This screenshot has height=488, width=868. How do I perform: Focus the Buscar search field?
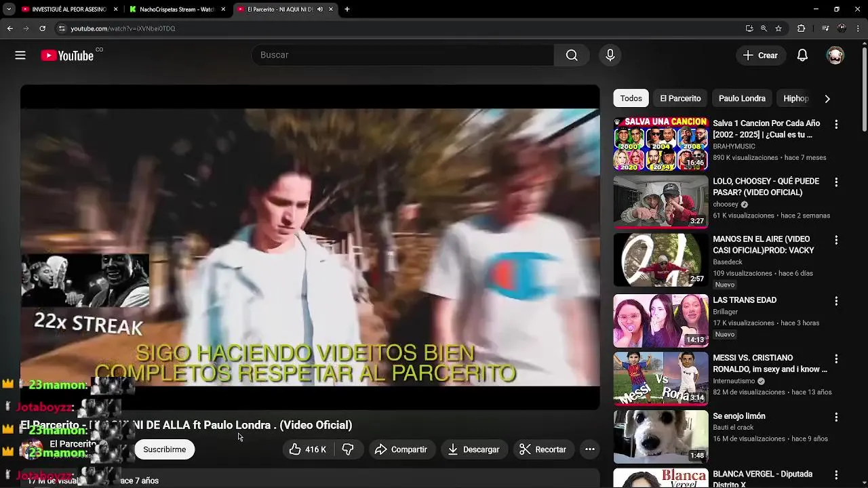pos(402,55)
